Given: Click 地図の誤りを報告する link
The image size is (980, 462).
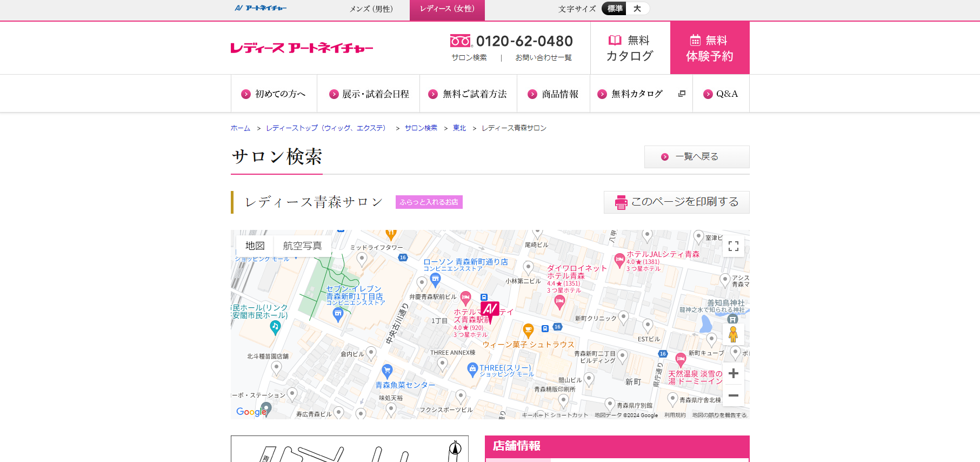Looking at the screenshot, I should [x=719, y=415].
